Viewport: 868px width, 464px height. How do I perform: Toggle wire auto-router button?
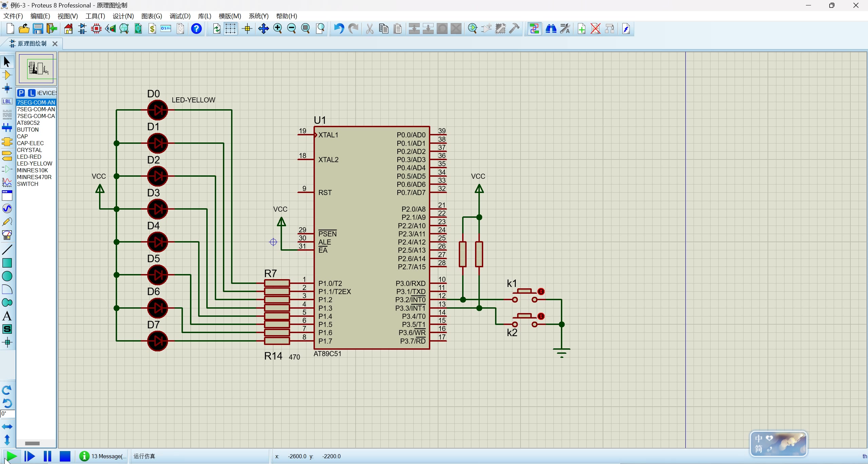[x=534, y=29]
